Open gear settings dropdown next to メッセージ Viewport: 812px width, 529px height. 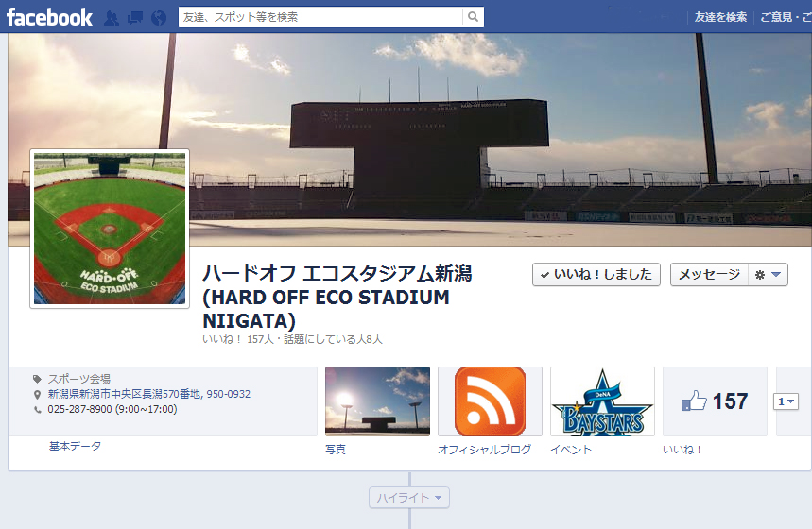pyautogui.click(x=768, y=274)
